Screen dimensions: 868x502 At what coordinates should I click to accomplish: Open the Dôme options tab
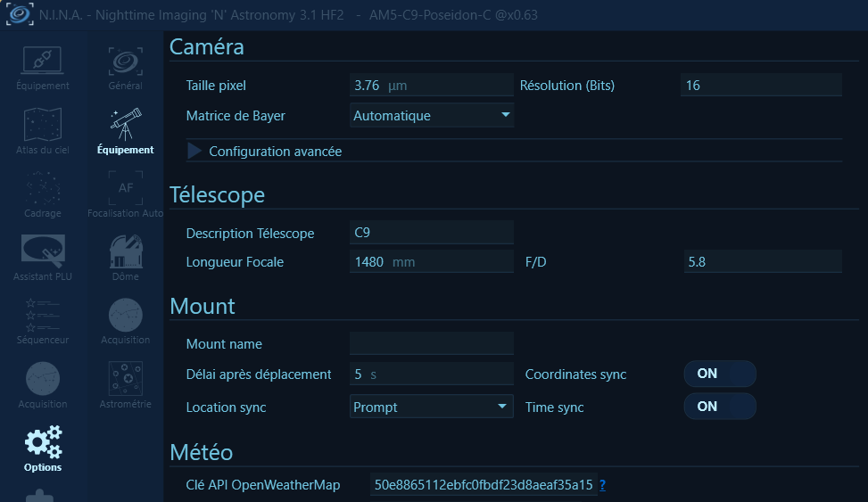pos(125,257)
